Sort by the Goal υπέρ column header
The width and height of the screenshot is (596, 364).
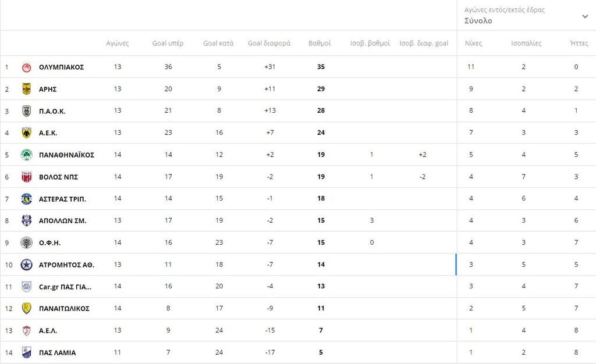click(168, 44)
